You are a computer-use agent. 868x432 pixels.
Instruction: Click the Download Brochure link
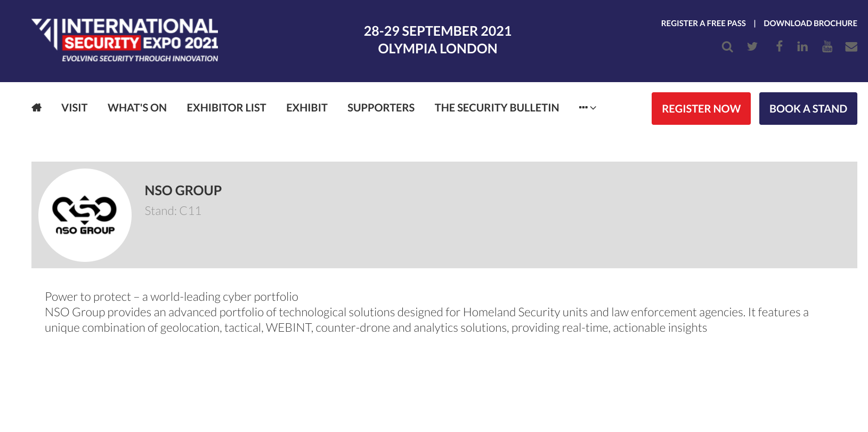(x=810, y=23)
